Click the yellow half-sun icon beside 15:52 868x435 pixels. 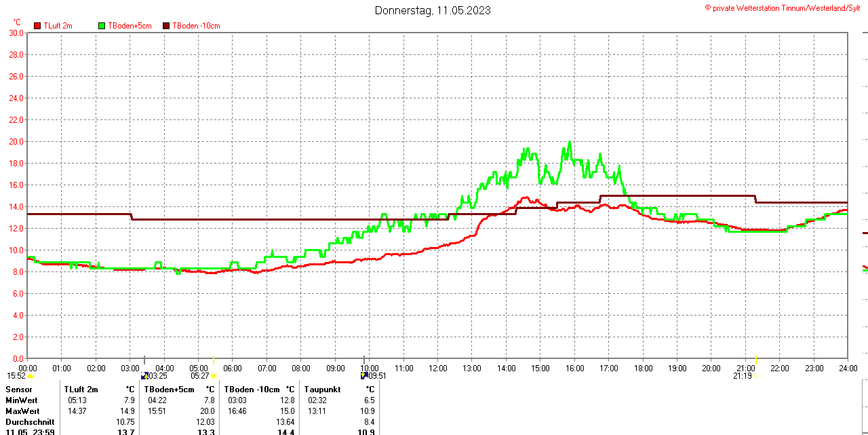(x=31, y=376)
